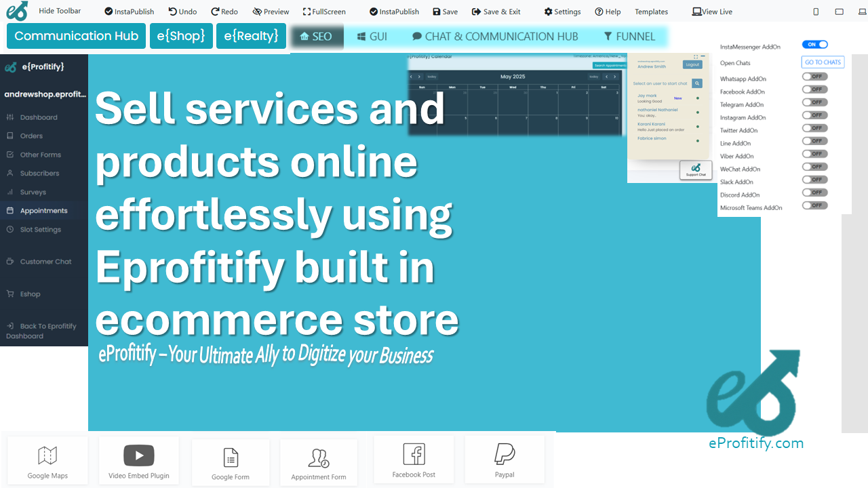Click Search Appointments button in calendar

[609, 66]
